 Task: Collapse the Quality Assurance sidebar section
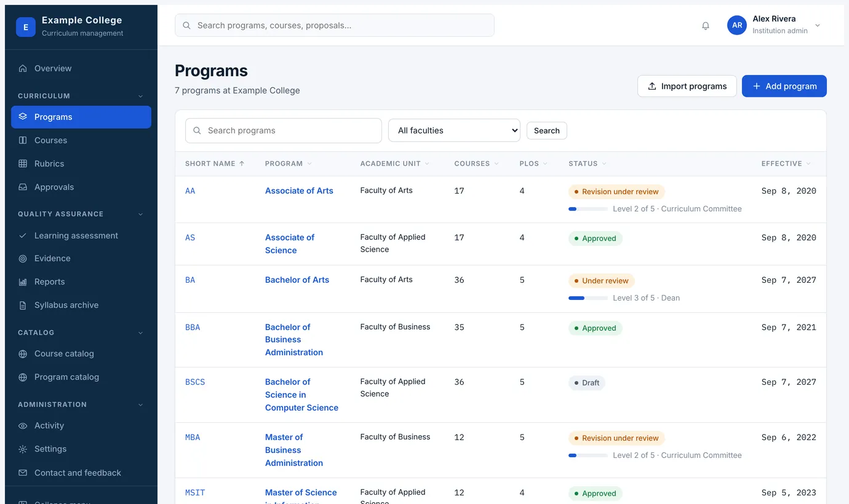click(141, 214)
